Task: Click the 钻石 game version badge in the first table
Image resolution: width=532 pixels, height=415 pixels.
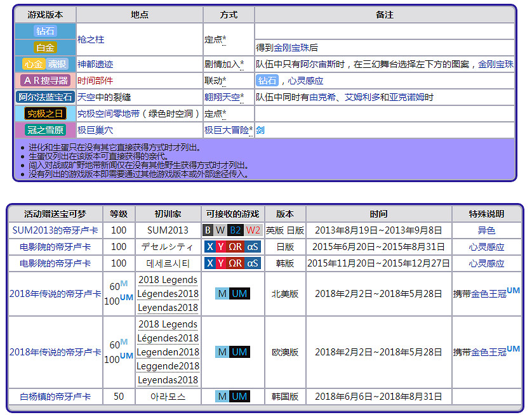Action: 45,31
